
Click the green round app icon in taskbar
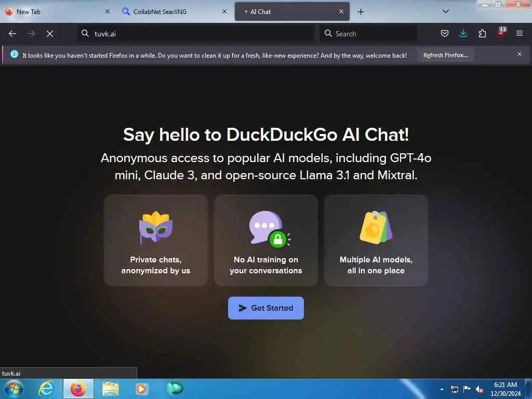[175, 388]
